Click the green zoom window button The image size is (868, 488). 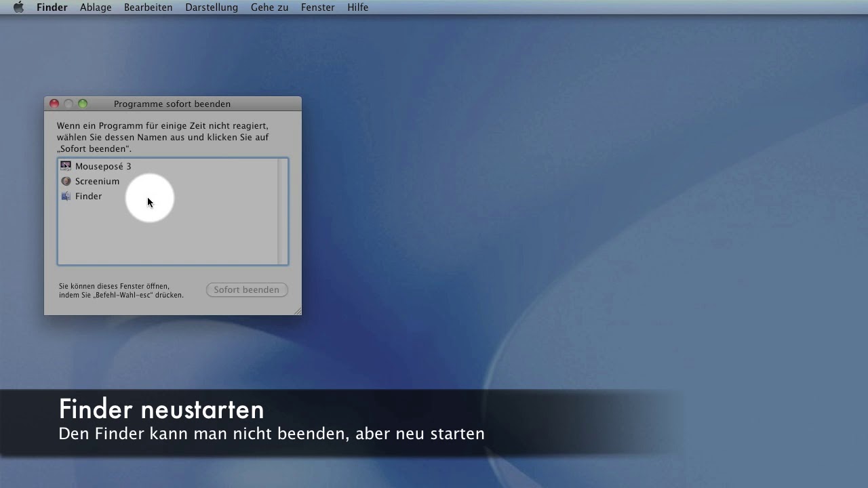[x=83, y=104]
